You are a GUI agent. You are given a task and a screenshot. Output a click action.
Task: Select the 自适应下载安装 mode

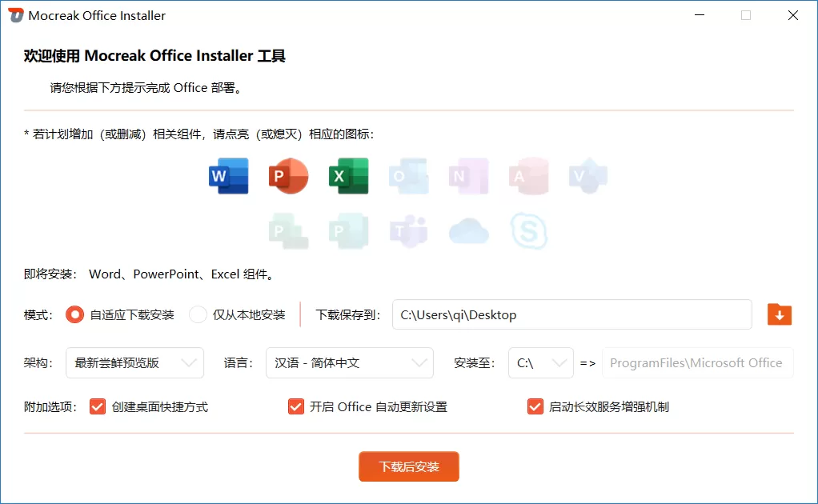tap(74, 314)
